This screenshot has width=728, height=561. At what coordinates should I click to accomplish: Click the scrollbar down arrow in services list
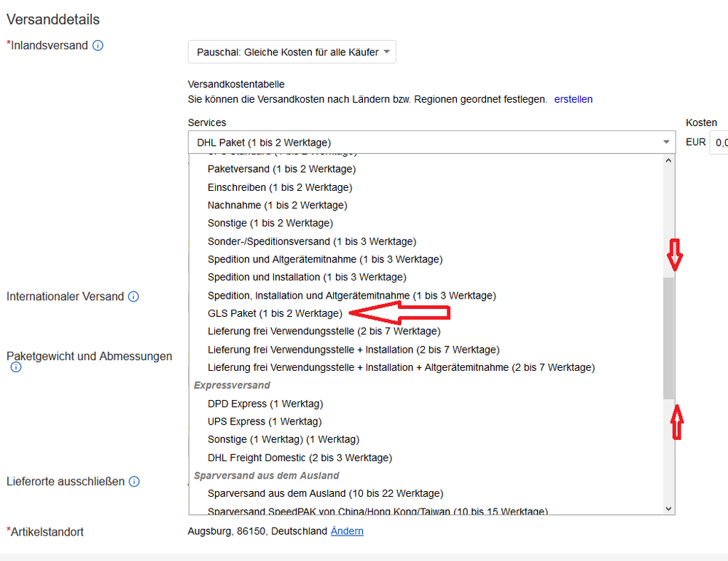[669, 509]
